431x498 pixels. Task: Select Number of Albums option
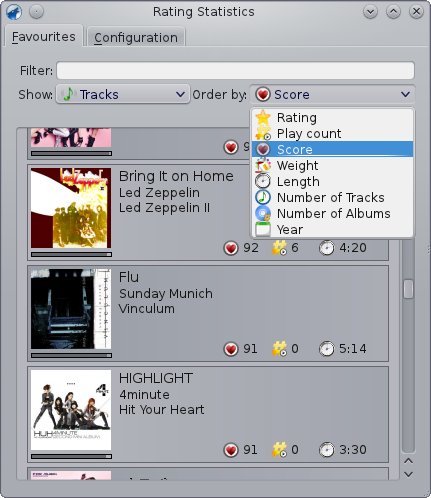point(332,213)
